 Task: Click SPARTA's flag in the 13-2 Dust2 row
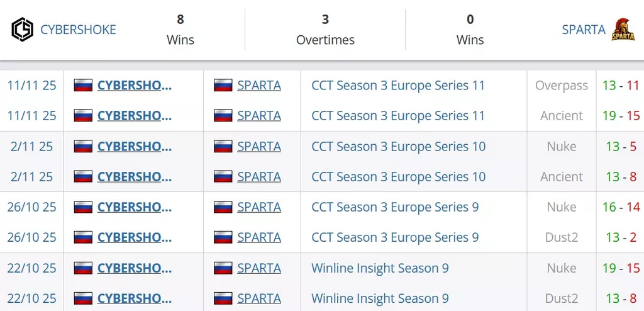coord(223,237)
